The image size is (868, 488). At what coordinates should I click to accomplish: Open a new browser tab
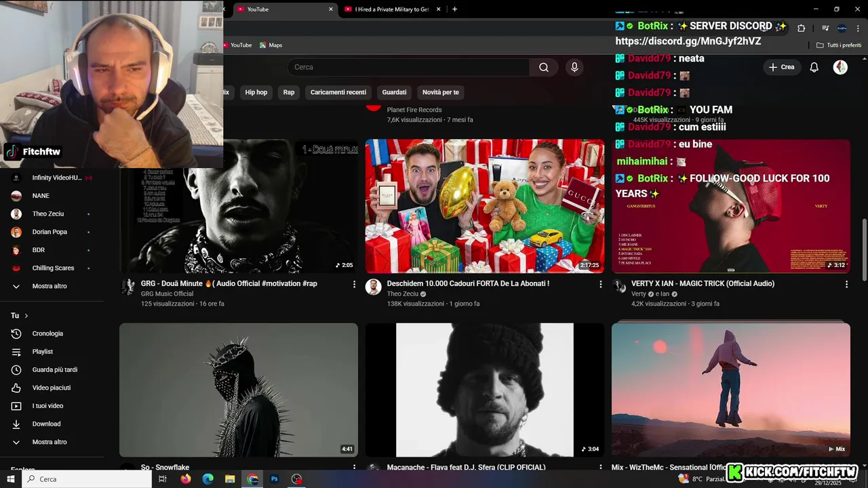(x=454, y=9)
